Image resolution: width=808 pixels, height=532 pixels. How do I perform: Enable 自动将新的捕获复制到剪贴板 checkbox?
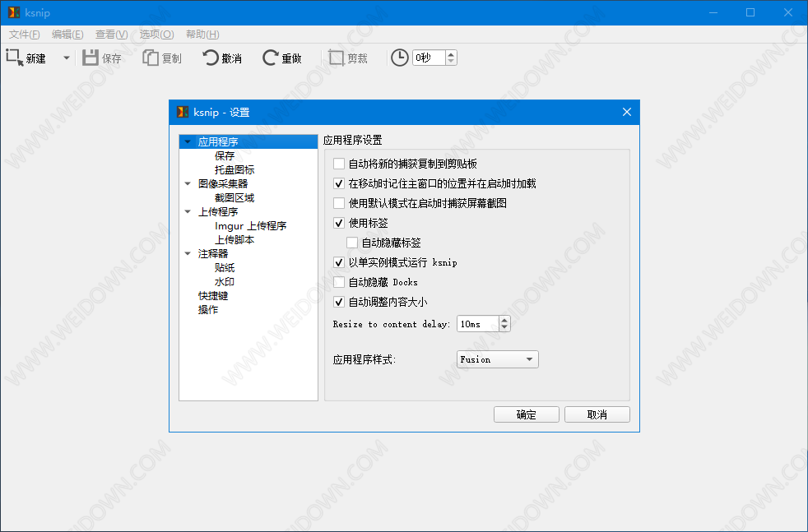[x=339, y=164]
